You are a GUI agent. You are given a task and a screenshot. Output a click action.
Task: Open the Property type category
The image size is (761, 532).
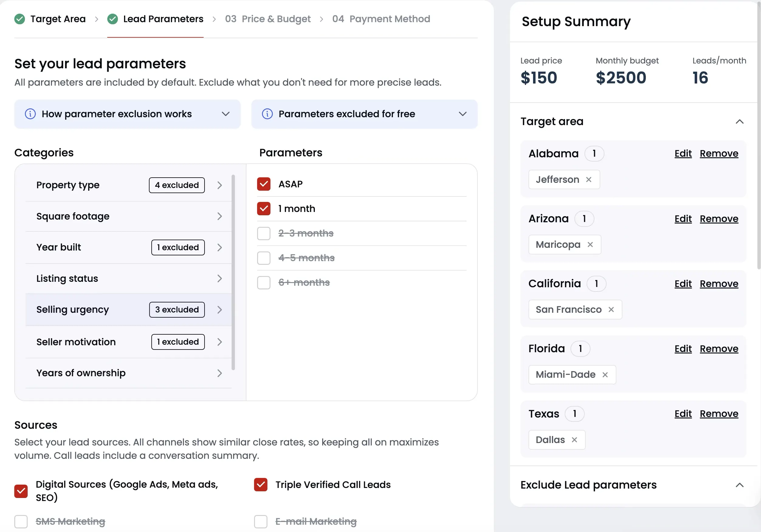pyautogui.click(x=128, y=185)
